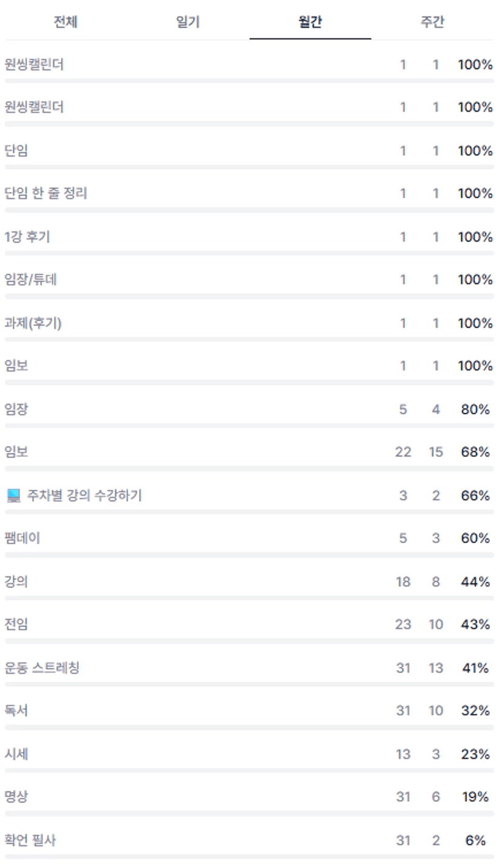Click the 주차별 강의 수강하기 label

[84, 496]
